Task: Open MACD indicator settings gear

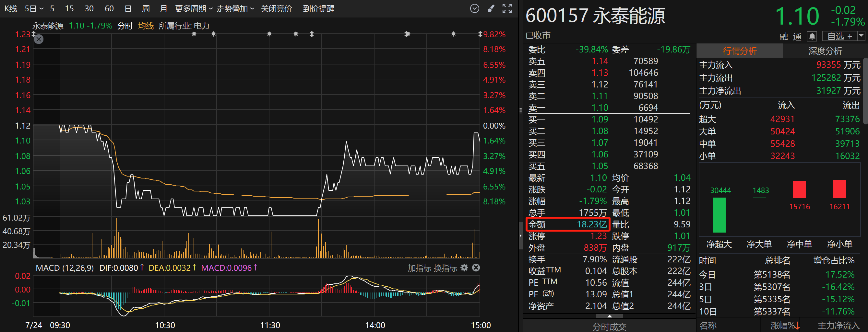Action: [x=464, y=268]
